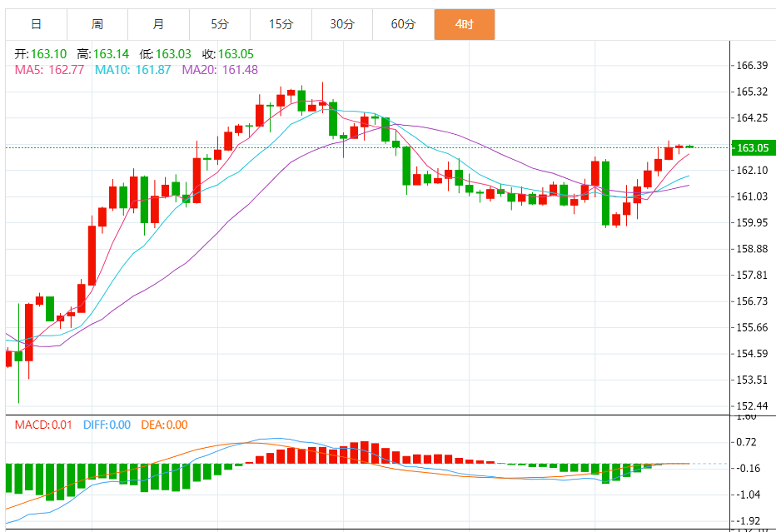Select the 5分 timeframe tab
776x532 pixels.
pos(220,24)
